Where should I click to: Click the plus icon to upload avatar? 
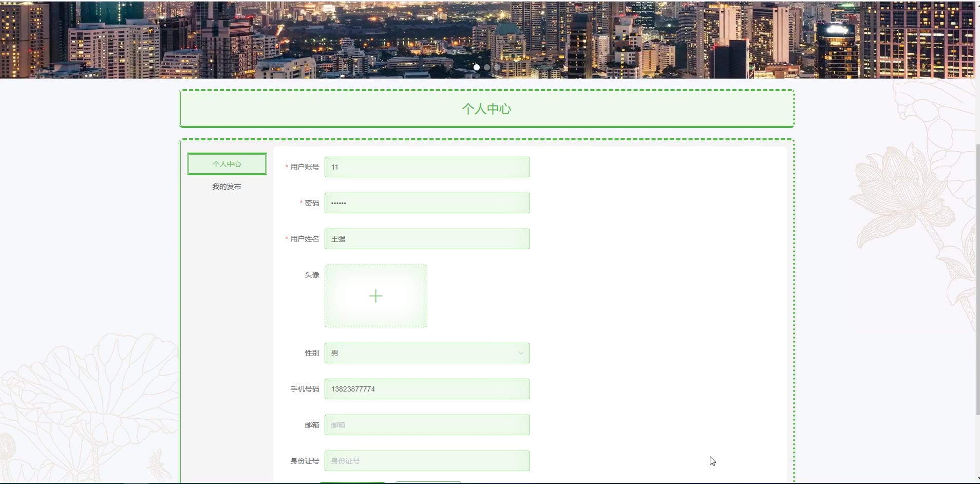pyautogui.click(x=376, y=296)
